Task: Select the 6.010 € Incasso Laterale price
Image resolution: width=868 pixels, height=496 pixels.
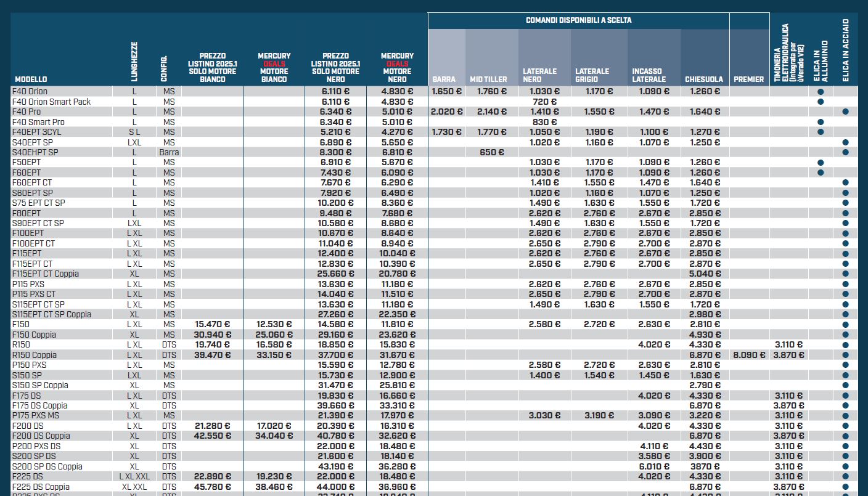Action: 653,466
